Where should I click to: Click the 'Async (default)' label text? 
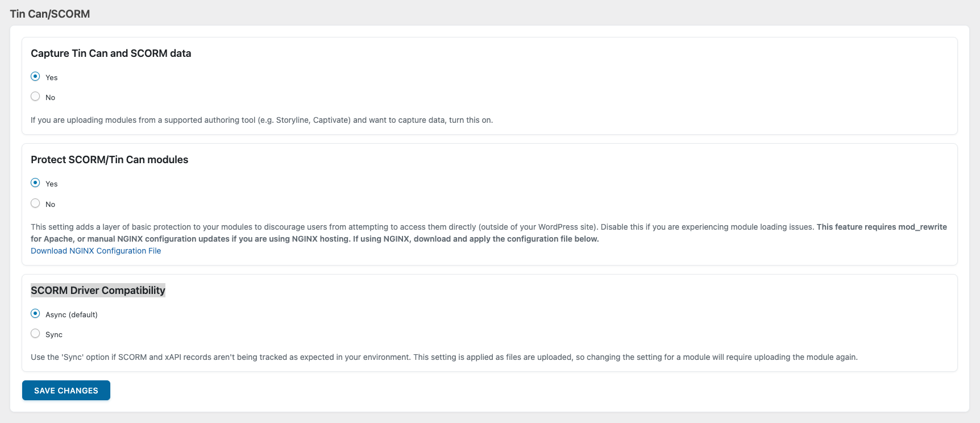coord(72,314)
